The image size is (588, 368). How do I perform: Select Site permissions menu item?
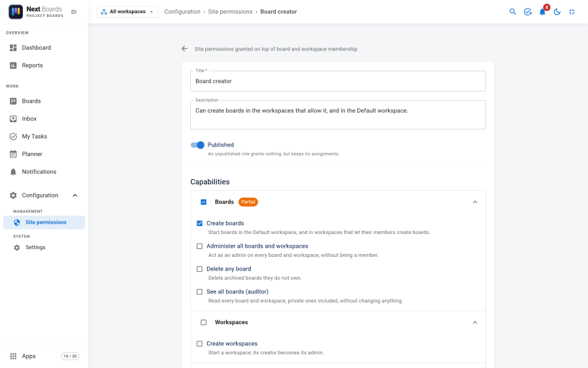coord(44,222)
